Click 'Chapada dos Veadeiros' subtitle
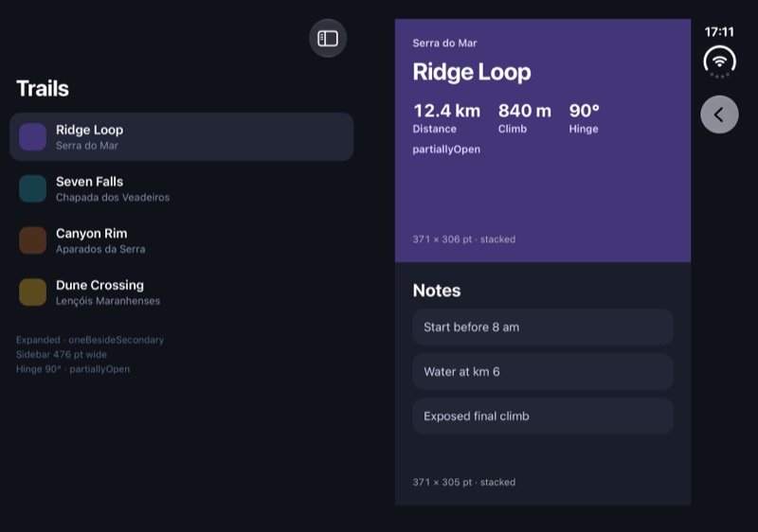Image resolution: width=758 pixels, height=532 pixels. tap(113, 198)
